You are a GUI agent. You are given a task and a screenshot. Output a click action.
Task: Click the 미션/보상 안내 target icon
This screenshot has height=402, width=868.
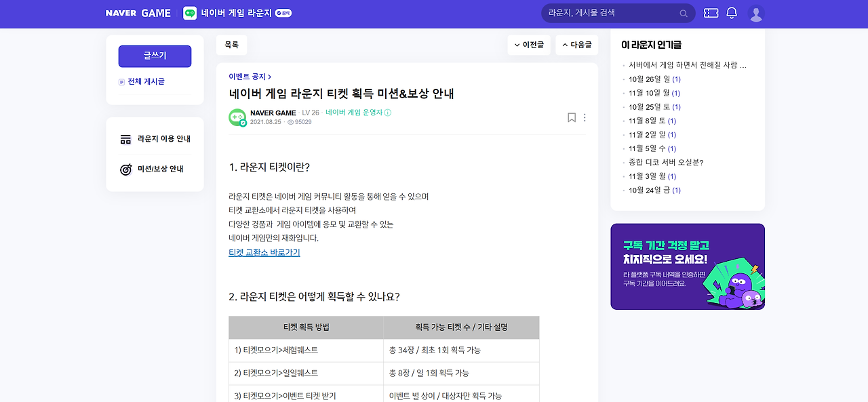point(125,169)
